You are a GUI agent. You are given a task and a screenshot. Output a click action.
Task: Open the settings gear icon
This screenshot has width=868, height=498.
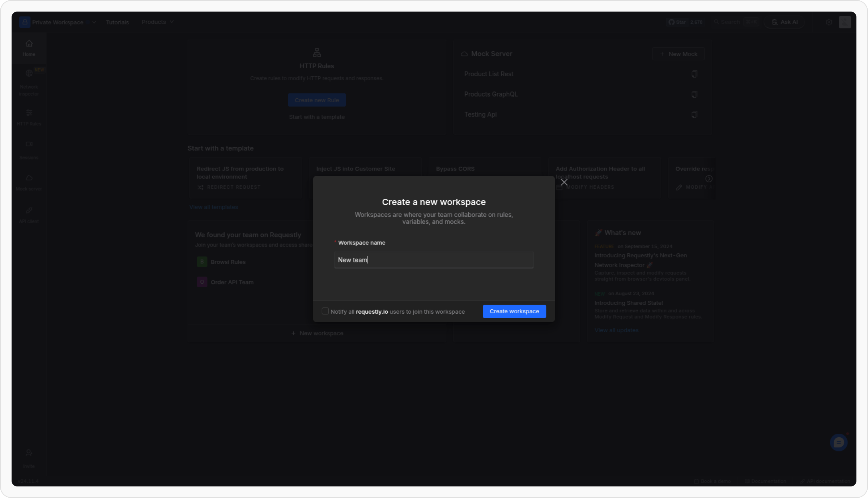click(829, 22)
